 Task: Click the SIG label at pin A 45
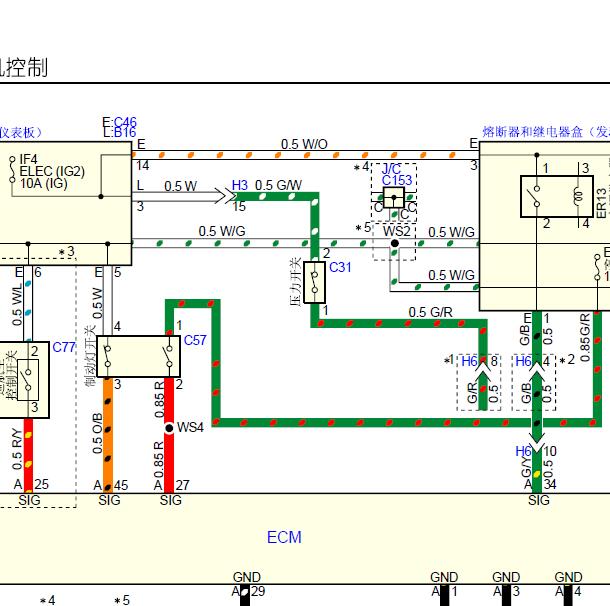[109, 500]
